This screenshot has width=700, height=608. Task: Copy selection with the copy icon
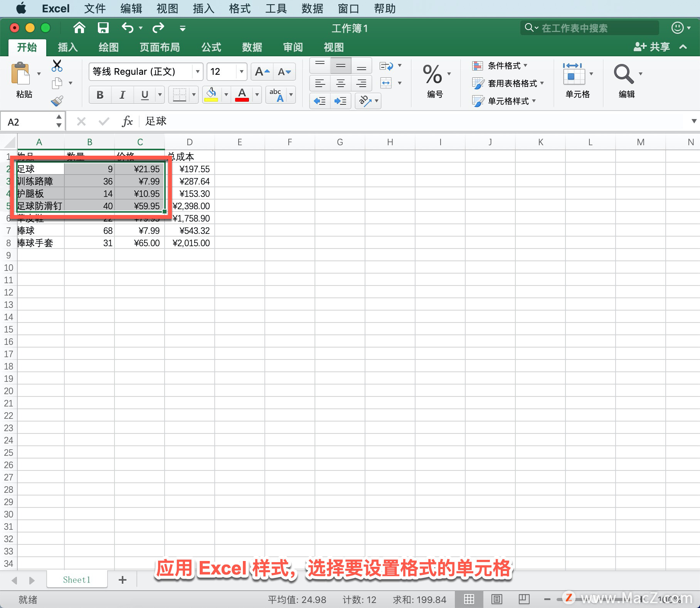pyautogui.click(x=57, y=83)
